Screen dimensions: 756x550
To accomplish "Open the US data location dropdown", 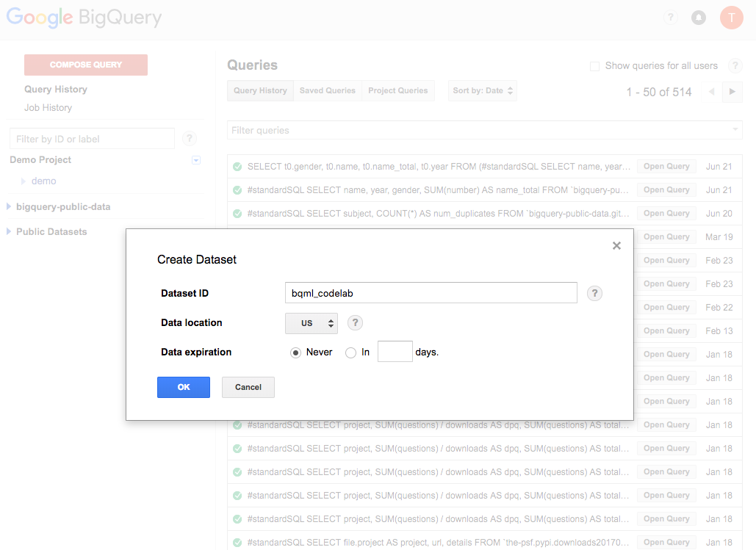I will tap(311, 323).
